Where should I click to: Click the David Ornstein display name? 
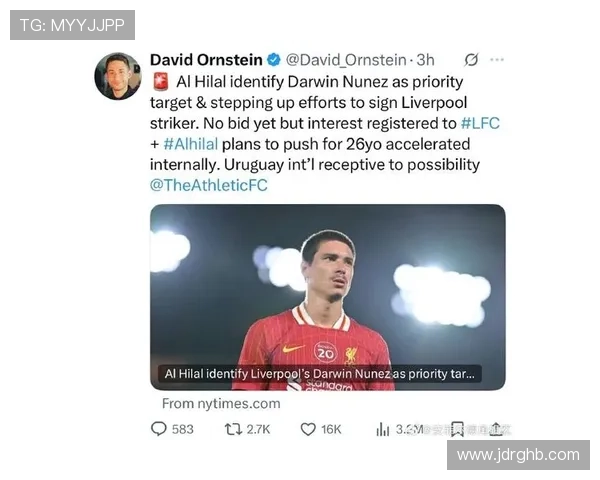coord(206,60)
